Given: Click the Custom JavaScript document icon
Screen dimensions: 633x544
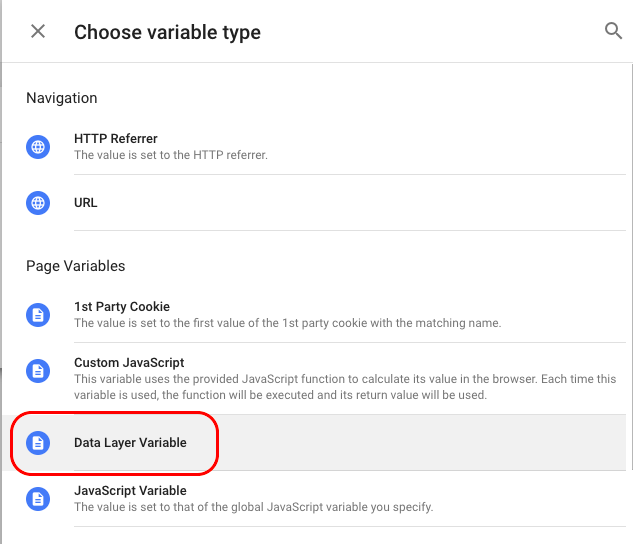Looking at the screenshot, I should click(38, 371).
